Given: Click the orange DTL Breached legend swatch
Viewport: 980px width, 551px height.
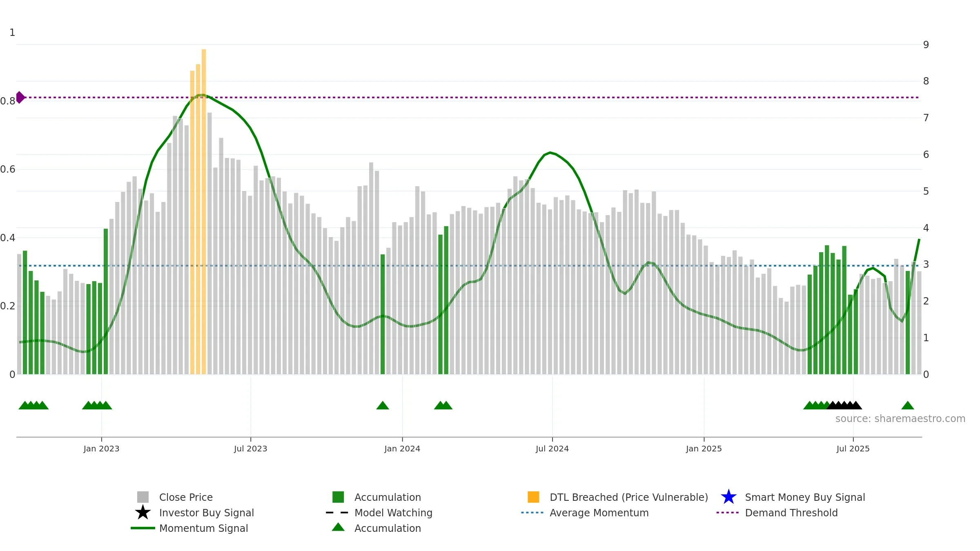Looking at the screenshot, I should [533, 497].
